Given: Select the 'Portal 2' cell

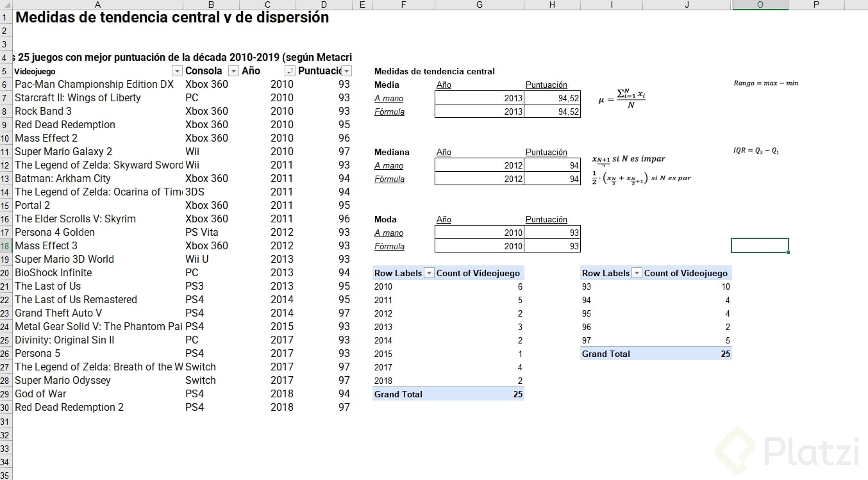Looking at the screenshot, I should (x=97, y=205).
